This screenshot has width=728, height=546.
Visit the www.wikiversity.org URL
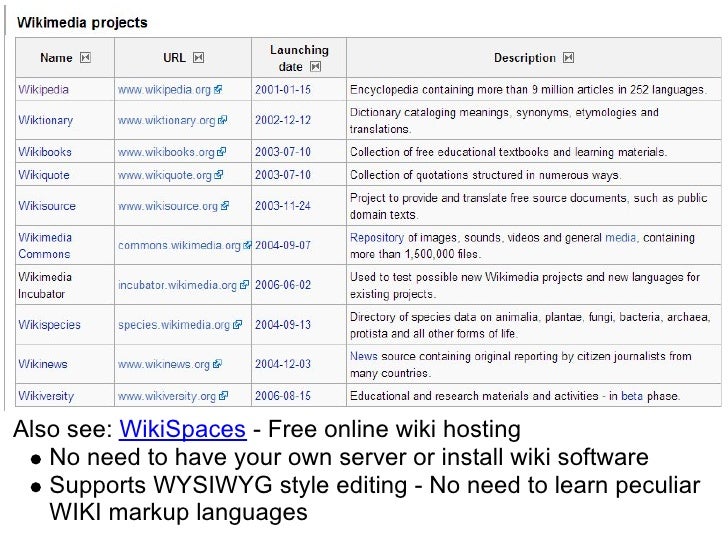point(167,396)
